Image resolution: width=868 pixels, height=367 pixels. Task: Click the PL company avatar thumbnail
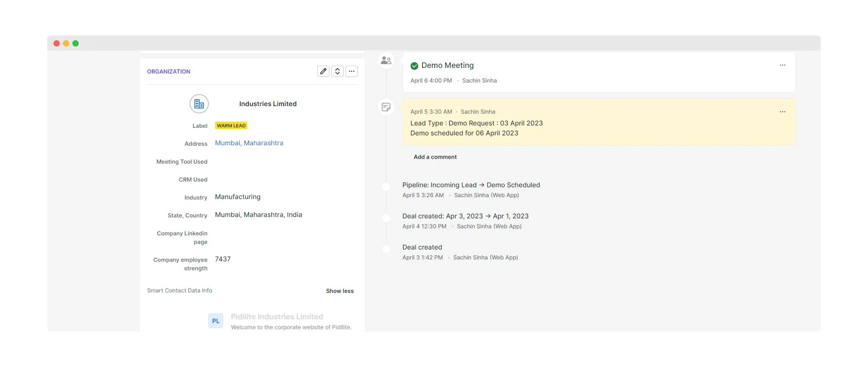(216, 321)
